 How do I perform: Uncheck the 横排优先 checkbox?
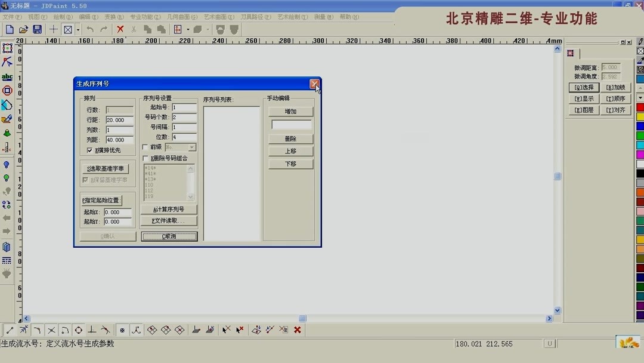click(x=89, y=150)
